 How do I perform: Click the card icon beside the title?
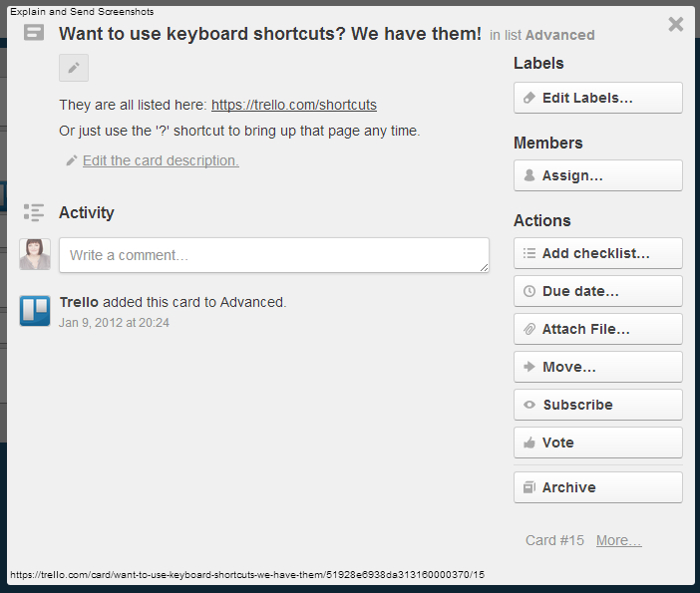[34, 33]
